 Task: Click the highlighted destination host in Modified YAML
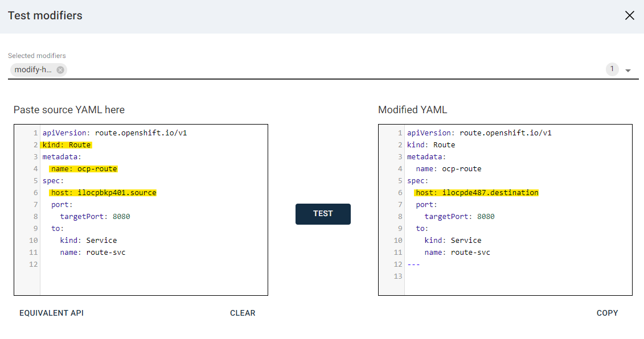[476, 192]
